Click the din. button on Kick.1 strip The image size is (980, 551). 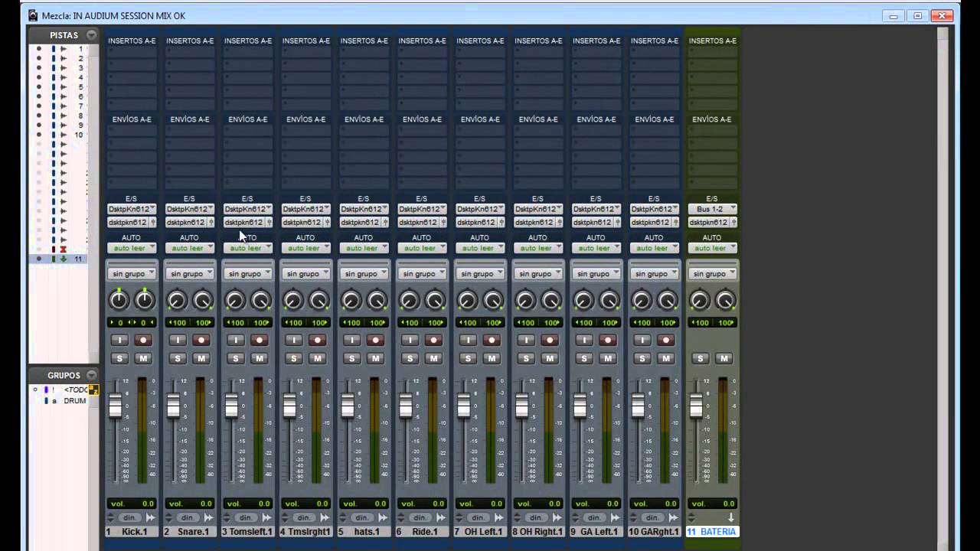point(129,518)
